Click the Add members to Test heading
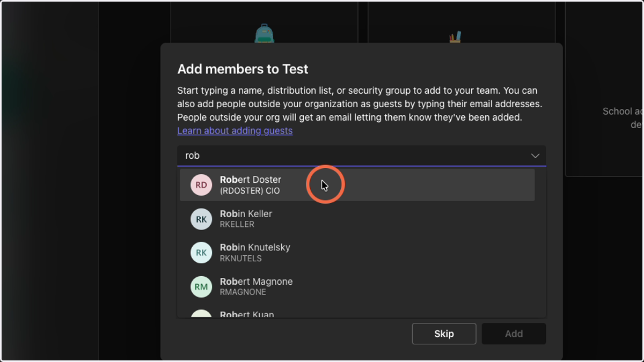644x362 pixels. pyautogui.click(x=243, y=69)
